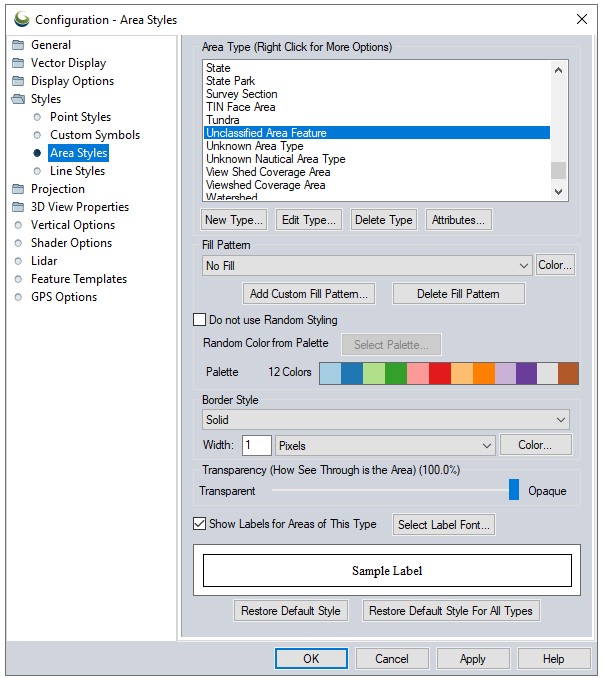Viewport: 604px width, 679px height.
Task: Click the border Width input field
Action: click(256, 445)
